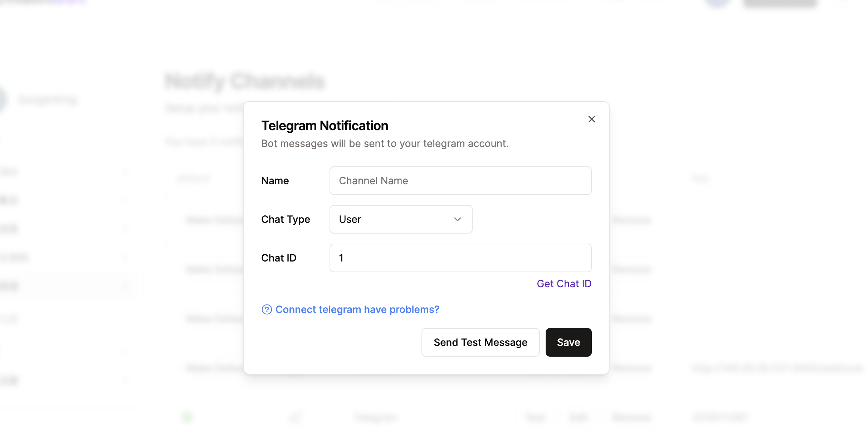868x435 pixels.
Task: Click the question mark help icon
Action: pyautogui.click(x=267, y=309)
